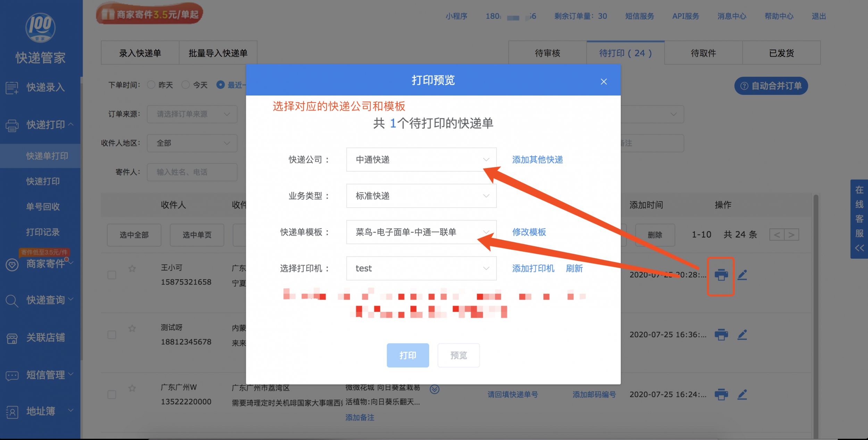Click print icon for 测试呀 row
This screenshot has height=440, width=868.
[721, 334]
